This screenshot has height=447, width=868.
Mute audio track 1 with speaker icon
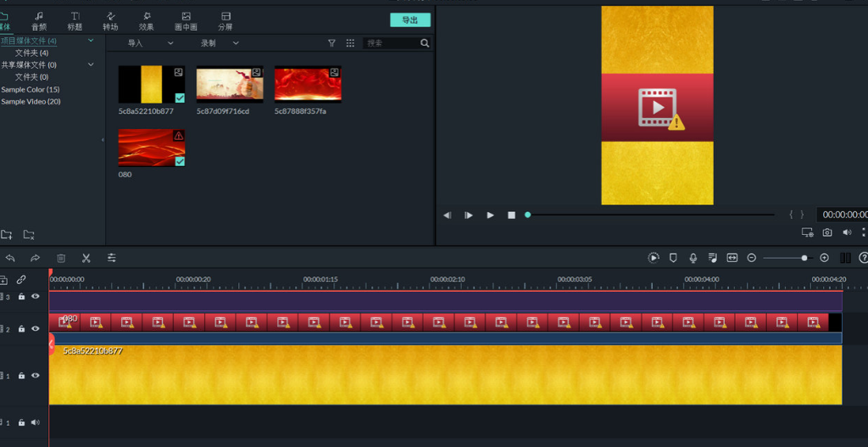36,422
